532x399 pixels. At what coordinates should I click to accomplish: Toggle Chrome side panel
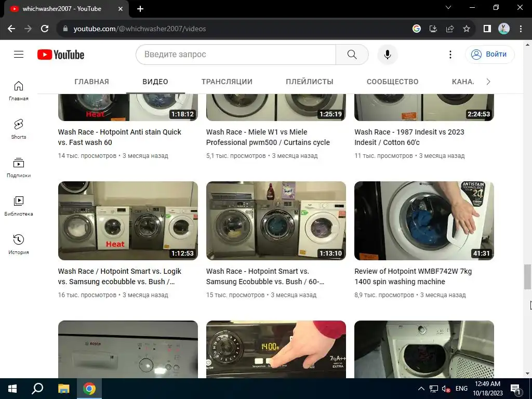pos(487,29)
